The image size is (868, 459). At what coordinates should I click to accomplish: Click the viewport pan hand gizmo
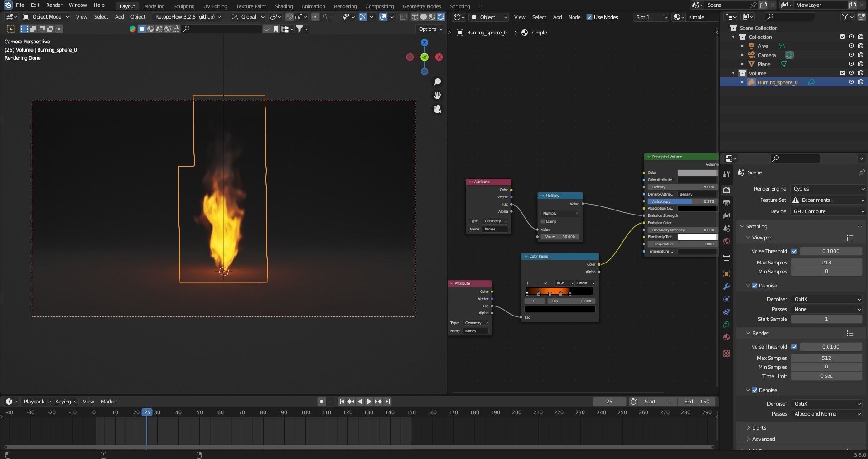click(437, 96)
